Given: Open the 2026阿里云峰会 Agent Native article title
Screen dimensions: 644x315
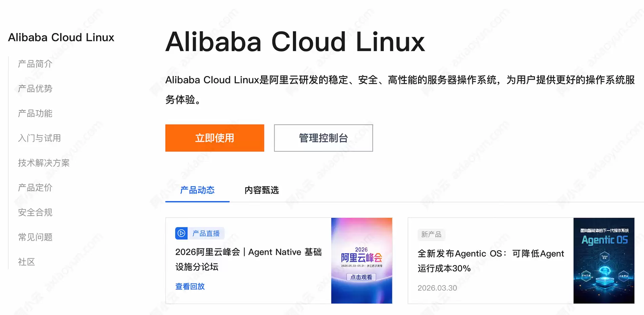Looking at the screenshot, I should (x=248, y=259).
